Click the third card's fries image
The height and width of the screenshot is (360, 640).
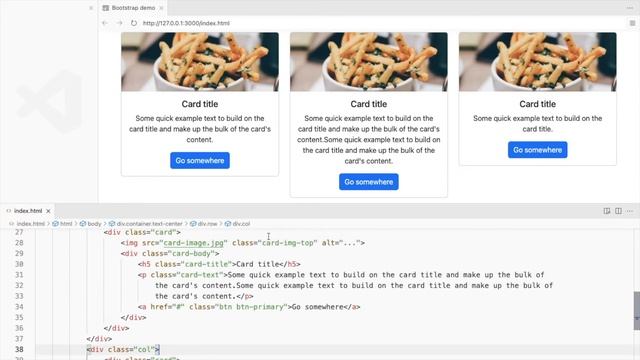(x=538, y=62)
